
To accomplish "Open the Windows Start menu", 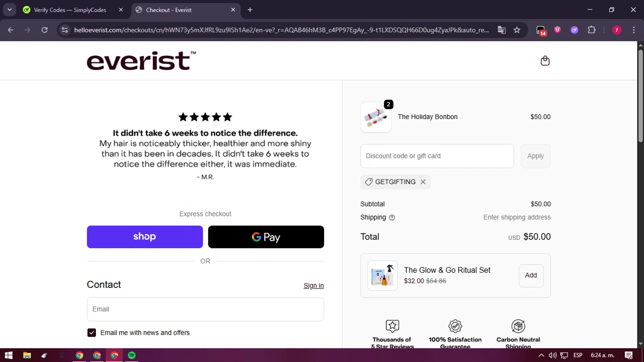I will pos(9,355).
